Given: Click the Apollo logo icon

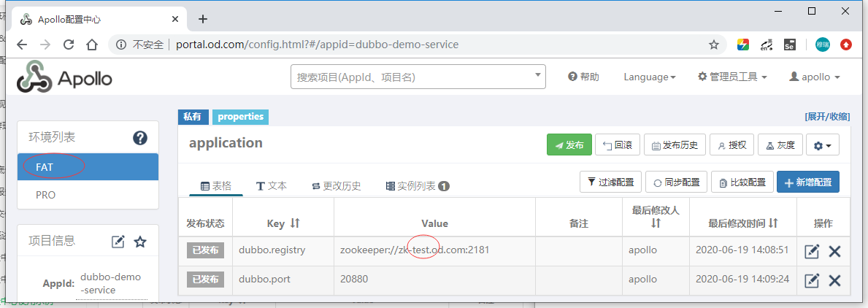Looking at the screenshot, I should 35,77.
